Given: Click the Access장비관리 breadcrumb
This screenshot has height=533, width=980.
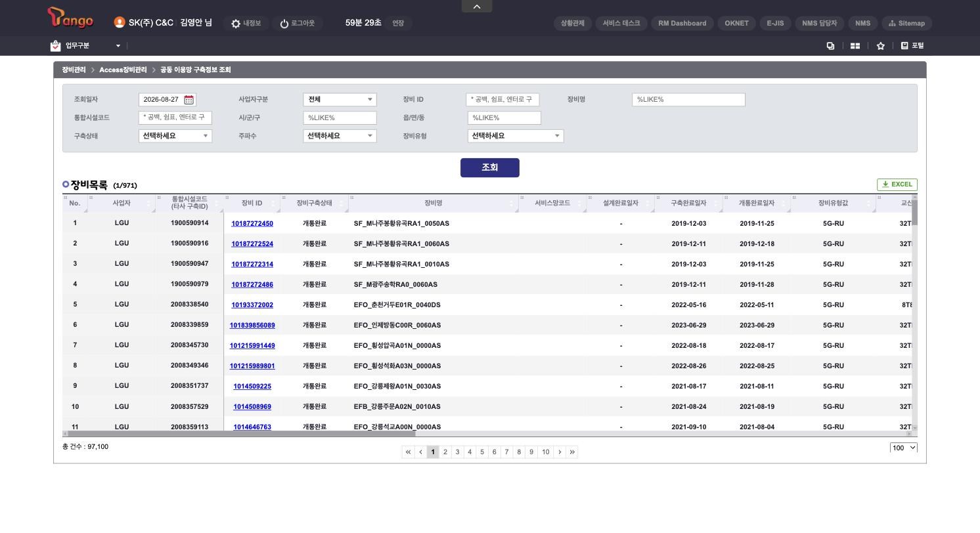Looking at the screenshot, I should 123,70.
